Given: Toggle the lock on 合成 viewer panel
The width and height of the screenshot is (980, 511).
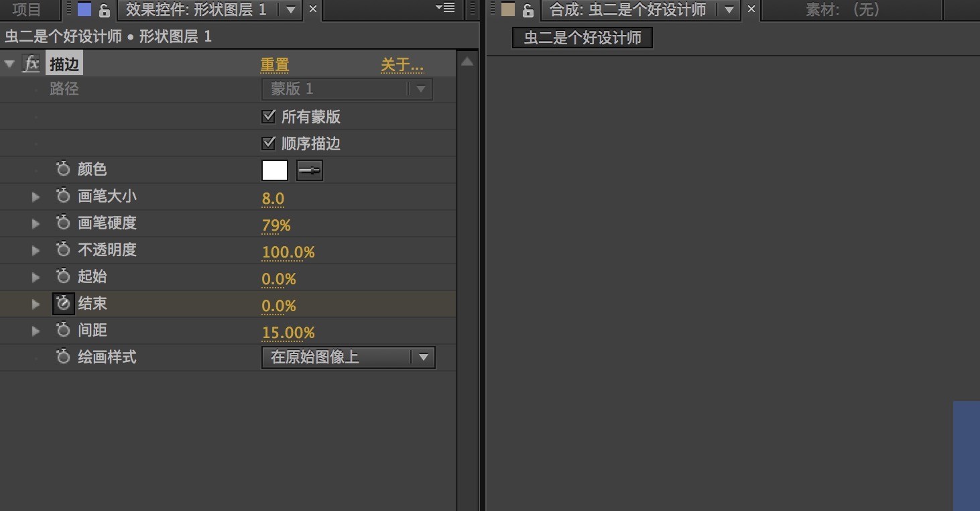Looking at the screenshot, I should click(x=528, y=10).
